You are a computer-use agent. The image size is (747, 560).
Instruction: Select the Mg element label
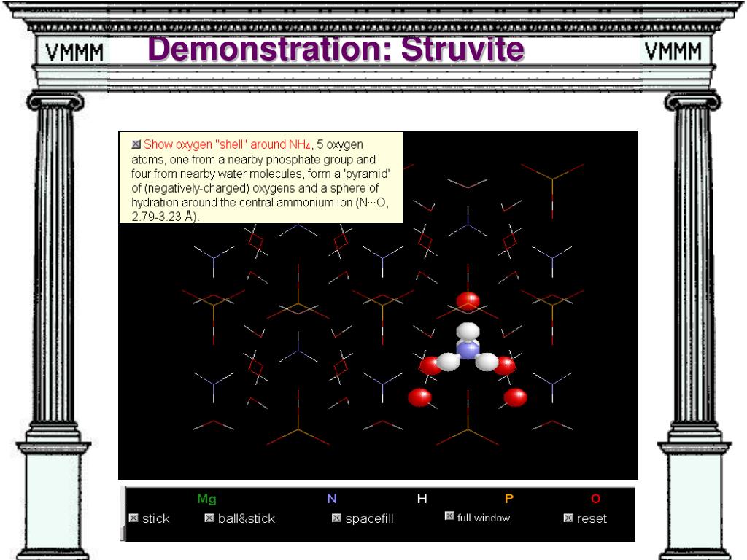point(206,499)
